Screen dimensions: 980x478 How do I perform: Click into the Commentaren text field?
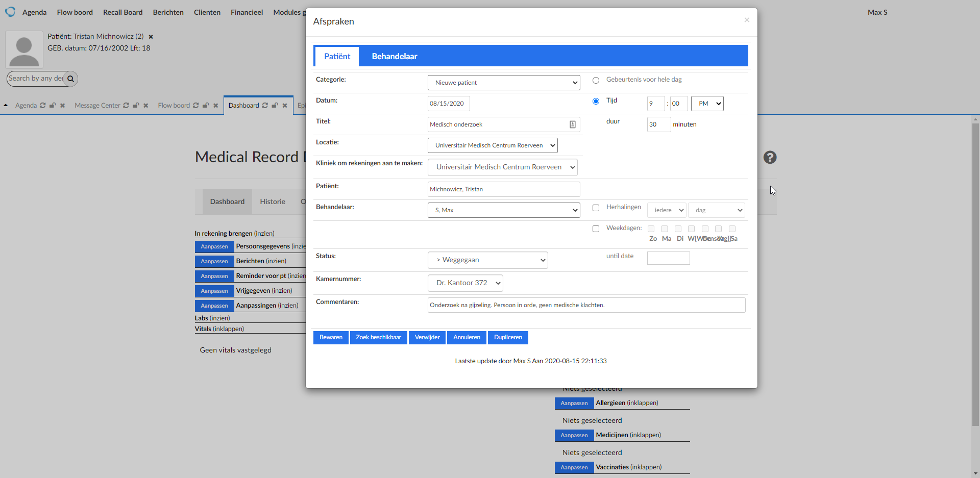point(586,305)
